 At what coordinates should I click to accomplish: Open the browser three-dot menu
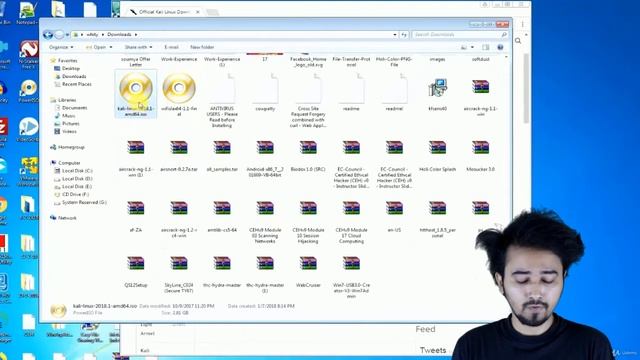pyautogui.click(x=522, y=24)
